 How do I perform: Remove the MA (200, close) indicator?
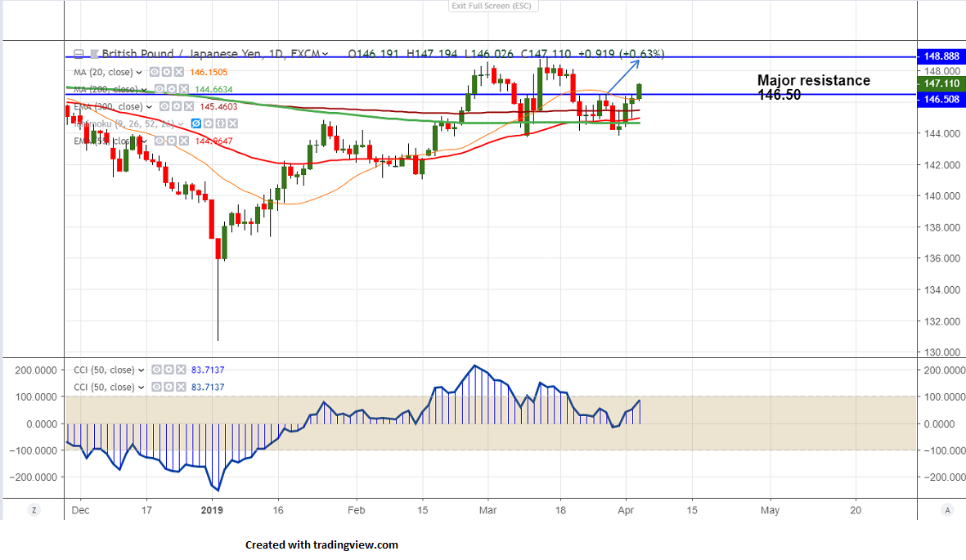coord(183,89)
